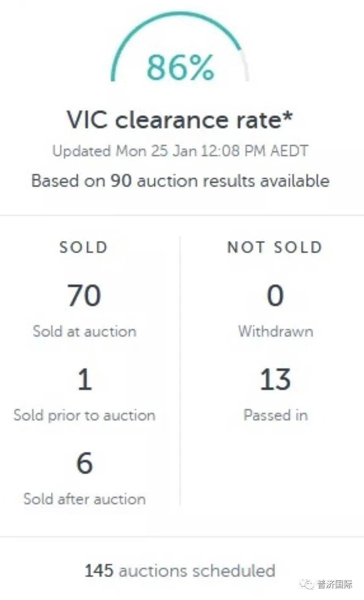Click the 0 withdrawn figure
The image size is (364, 600).
pyautogui.click(x=275, y=295)
